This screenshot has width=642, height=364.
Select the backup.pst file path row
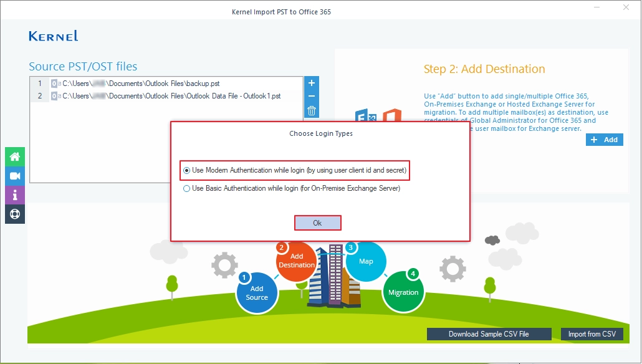coord(166,84)
